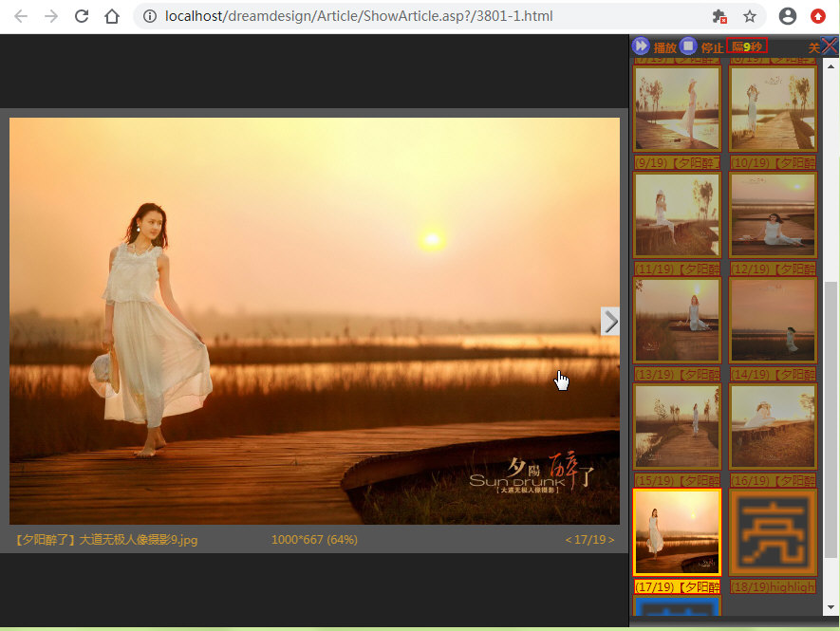Click the address bar URL
The height and width of the screenshot is (631, 840).
359,17
